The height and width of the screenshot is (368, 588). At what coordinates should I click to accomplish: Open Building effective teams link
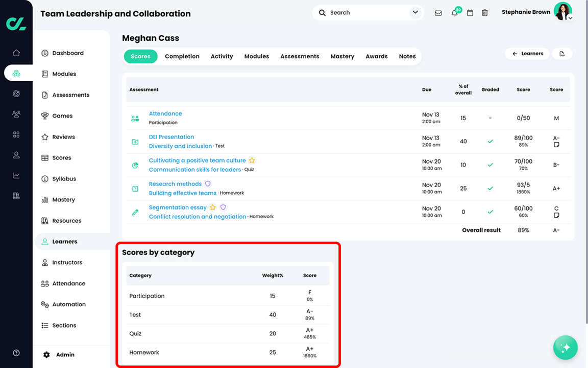[183, 193]
